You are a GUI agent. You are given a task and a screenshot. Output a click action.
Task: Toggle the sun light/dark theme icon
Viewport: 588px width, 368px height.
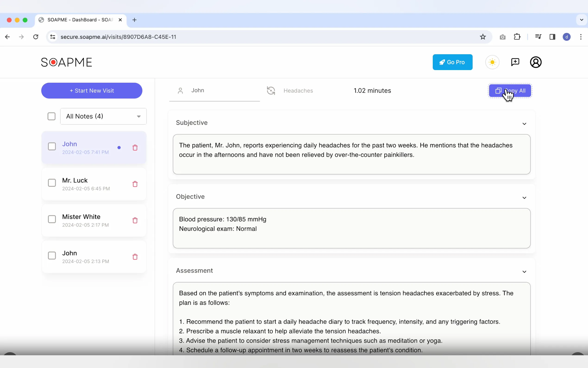click(492, 62)
